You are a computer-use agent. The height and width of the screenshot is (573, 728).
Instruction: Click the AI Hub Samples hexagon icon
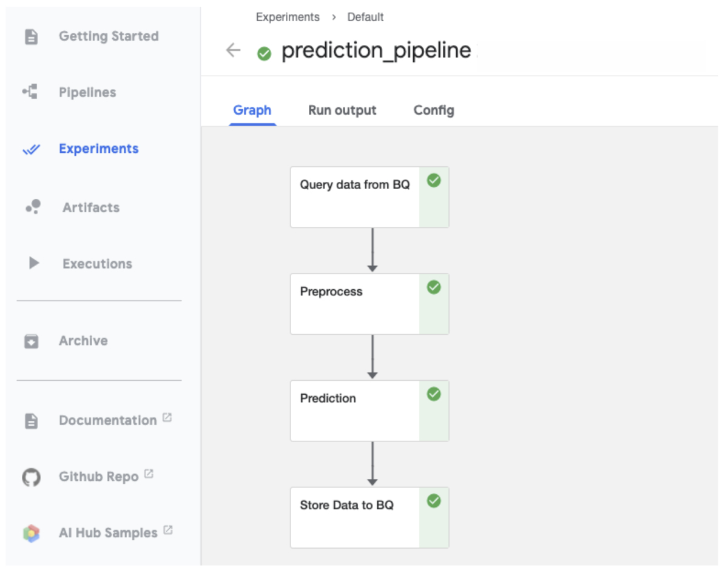32,534
